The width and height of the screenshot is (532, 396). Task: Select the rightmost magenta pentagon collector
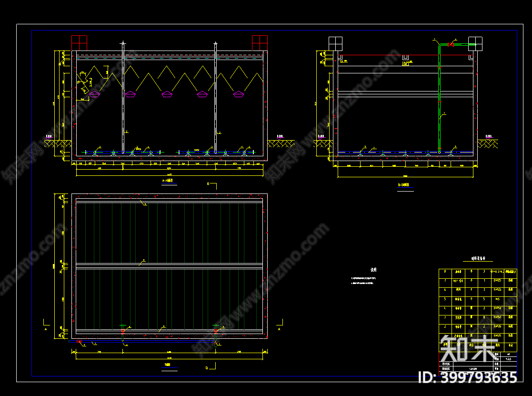(239, 94)
